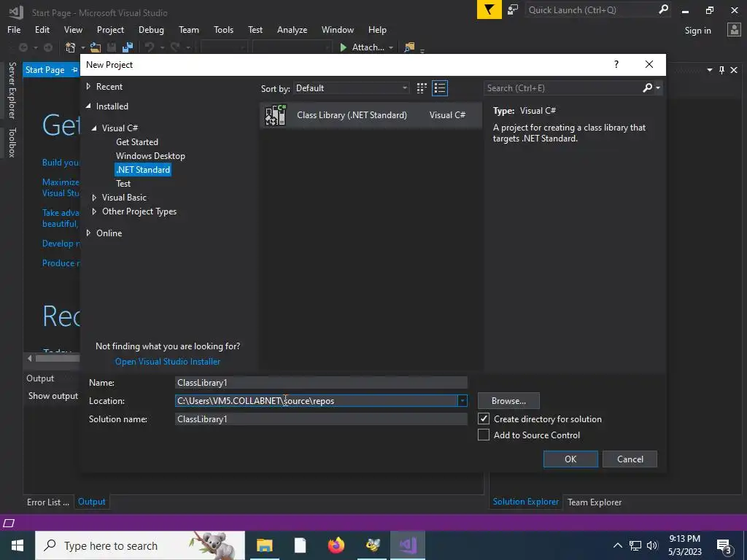The height and width of the screenshot is (560, 747).
Task: Open the Windows notification center
Action: (x=724, y=546)
